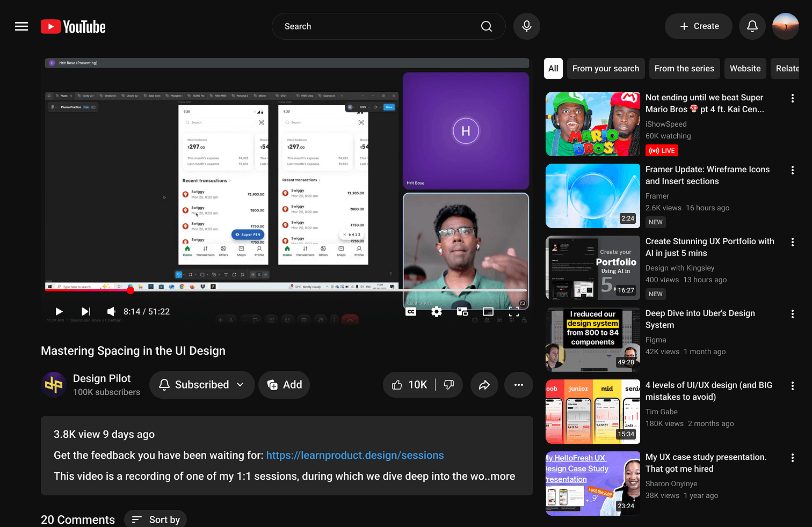Open learnproduct.design/sessions link
Viewport: 812px width, 527px height.
click(x=355, y=455)
